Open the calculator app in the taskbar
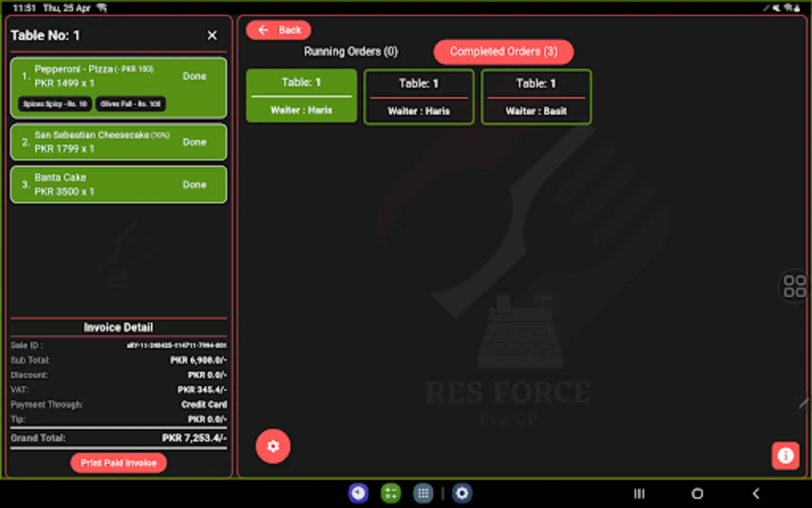 pos(391,493)
